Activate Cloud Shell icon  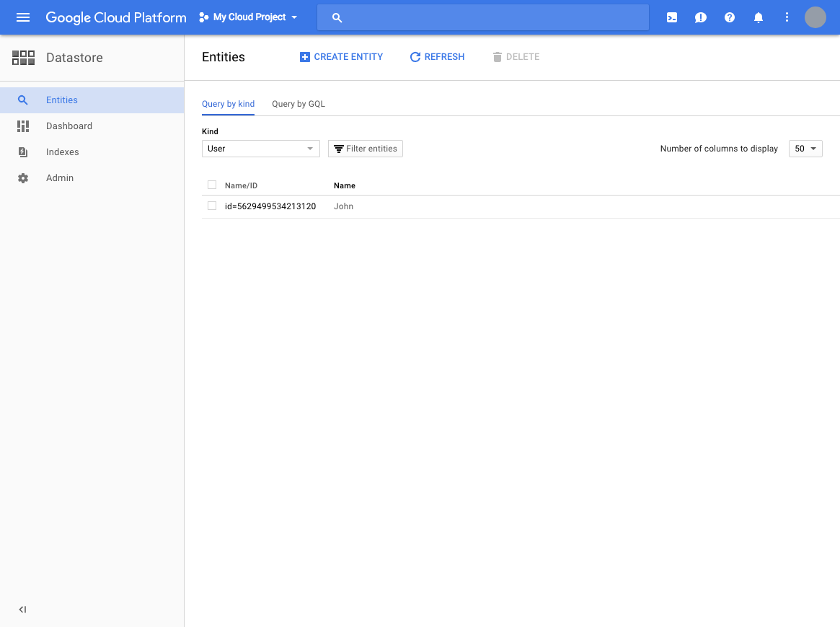point(672,17)
